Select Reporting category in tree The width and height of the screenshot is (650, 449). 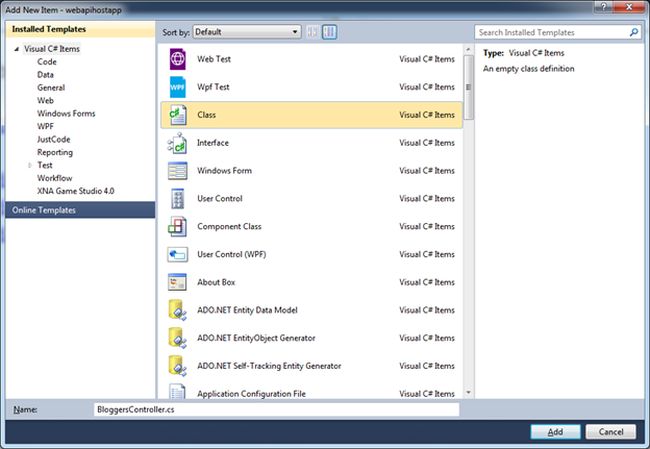[x=55, y=152]
